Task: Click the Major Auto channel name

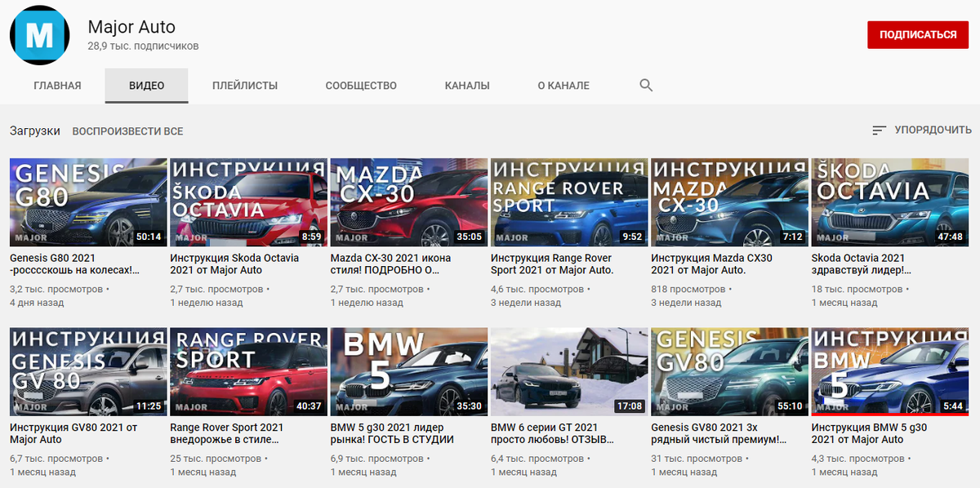Action: 131,27
